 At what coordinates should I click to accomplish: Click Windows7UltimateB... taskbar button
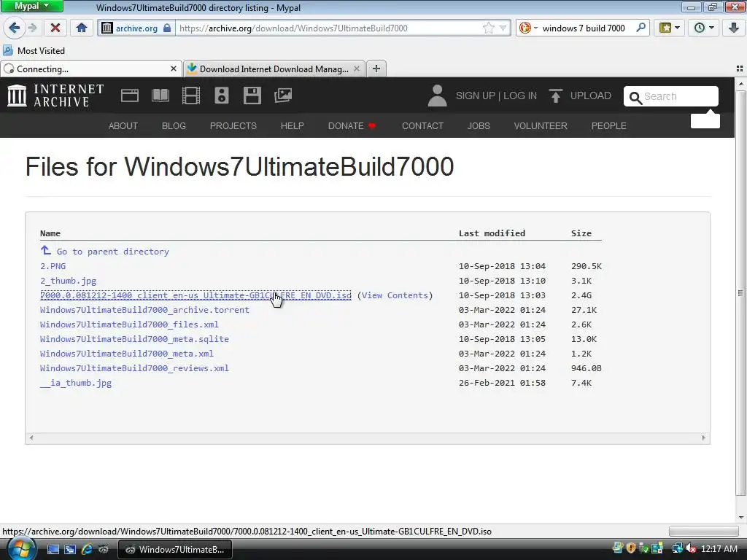(175, 549)
